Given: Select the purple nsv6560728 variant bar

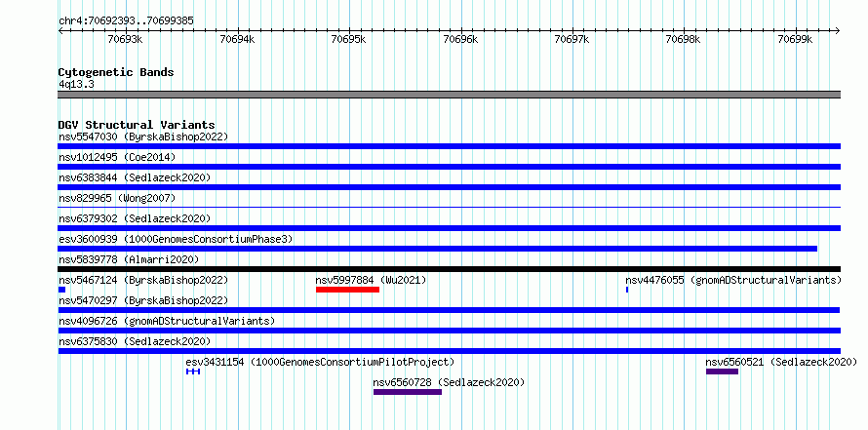Looking at the screenshot, I should pos(408,392).
